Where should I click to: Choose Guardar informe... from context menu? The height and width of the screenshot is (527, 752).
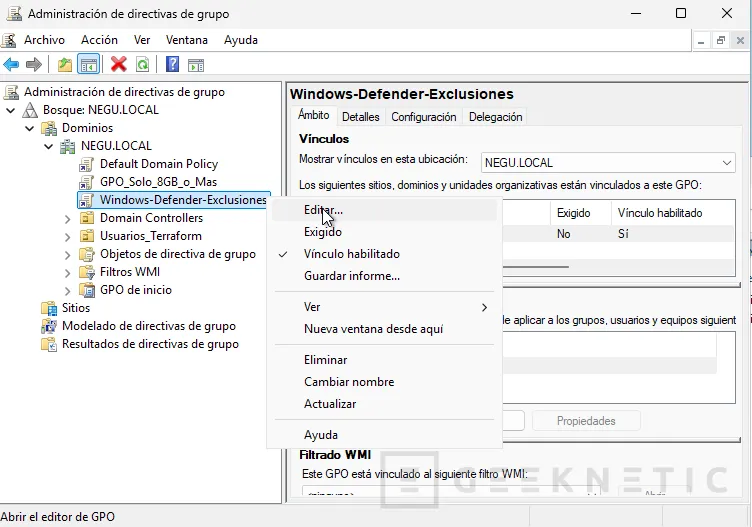tap(384, 276)
